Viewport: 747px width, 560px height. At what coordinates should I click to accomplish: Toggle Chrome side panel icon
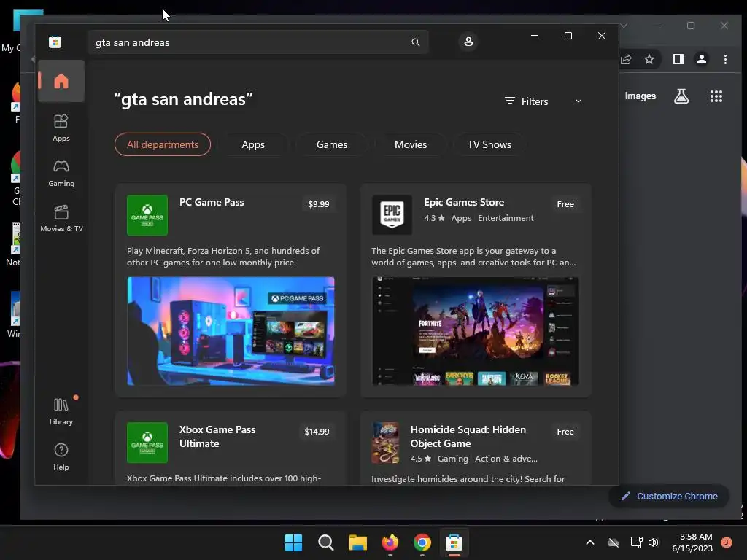(678, 59)
